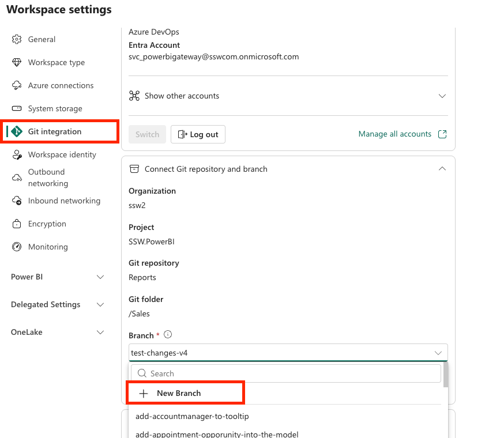504x438 pixels.
Task: Open Inbound networking settings
Action: point(64,201)
